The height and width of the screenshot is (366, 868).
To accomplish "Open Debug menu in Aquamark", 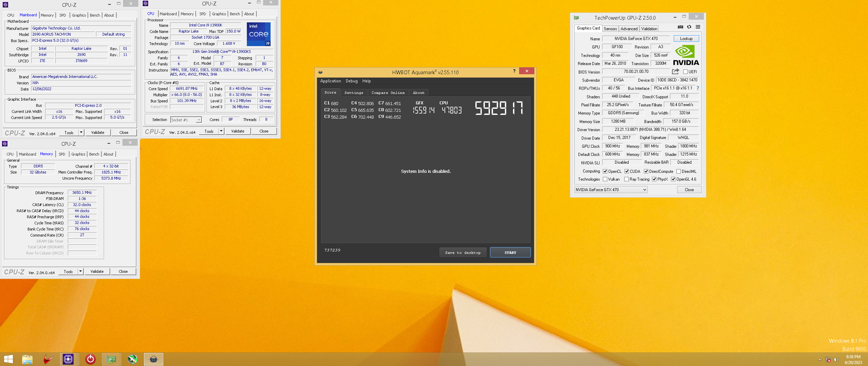I will pos(352,81).
